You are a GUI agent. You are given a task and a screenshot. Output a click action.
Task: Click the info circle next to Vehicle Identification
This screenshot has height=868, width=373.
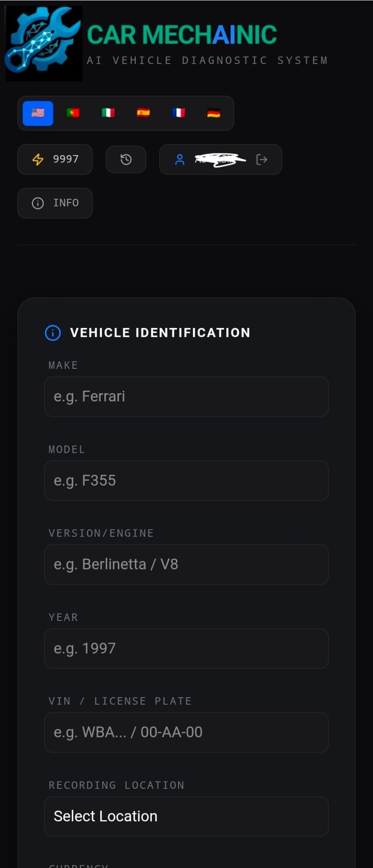[53, 332]
